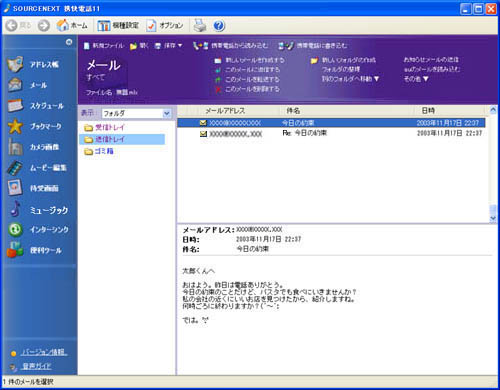
Task: Click the mail list scrollbar thumb
Action: (493, 209)
